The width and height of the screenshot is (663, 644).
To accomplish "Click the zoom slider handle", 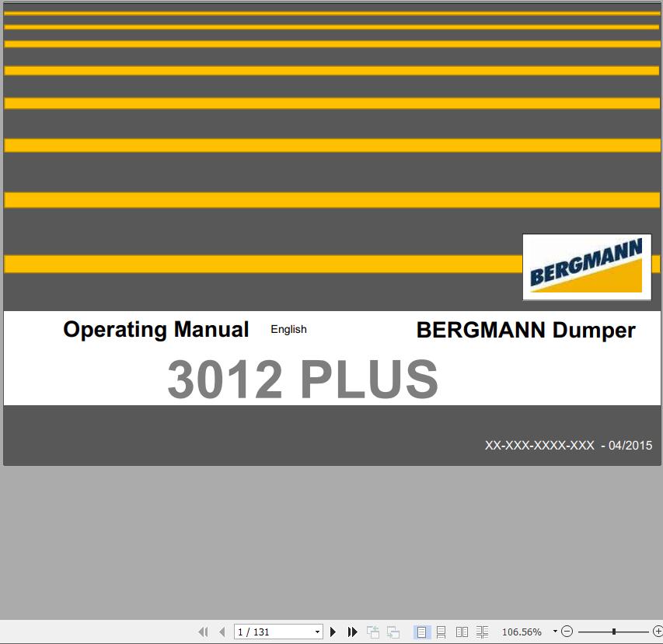I will [x=613, y=632].
